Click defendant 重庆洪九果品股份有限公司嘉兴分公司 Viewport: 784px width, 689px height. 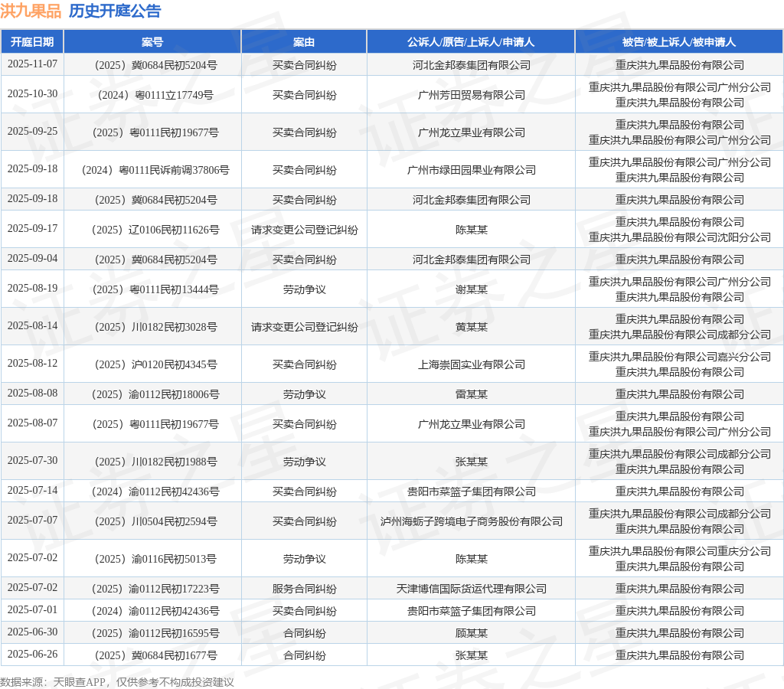(x=679, y=357)
